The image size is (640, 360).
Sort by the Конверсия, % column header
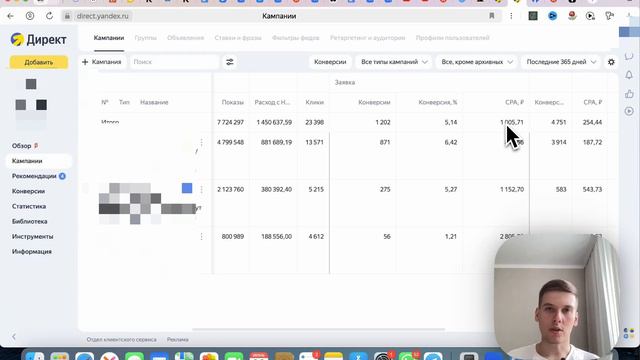[x=438, y=102]
